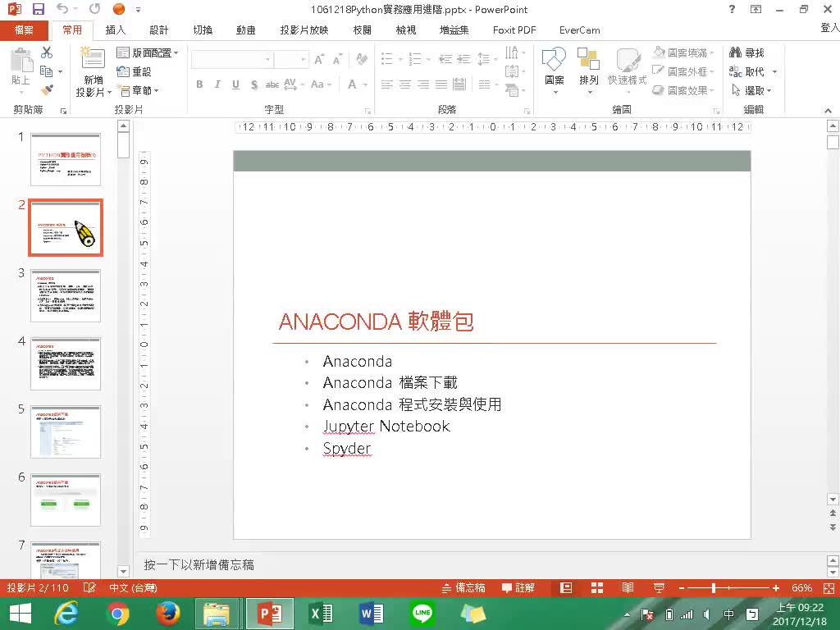Fit slide to current window
840x630 pixels.
click(x=829, y=588)
